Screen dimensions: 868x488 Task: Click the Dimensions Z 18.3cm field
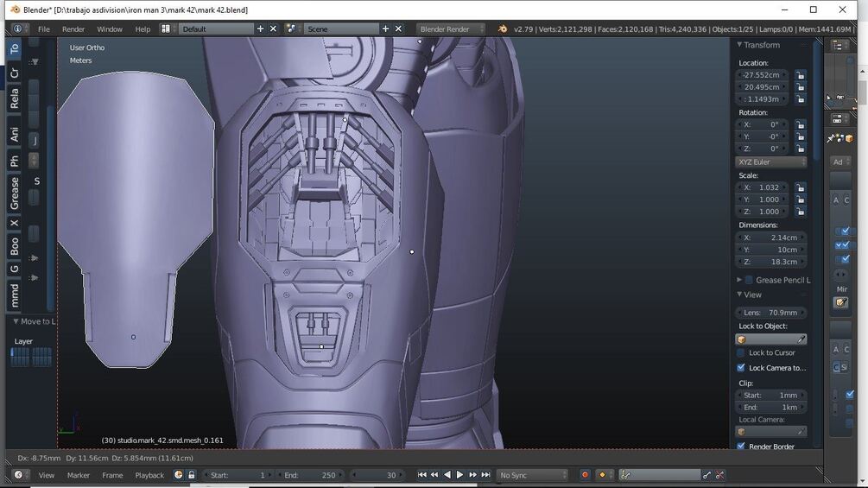coord(770,262)
